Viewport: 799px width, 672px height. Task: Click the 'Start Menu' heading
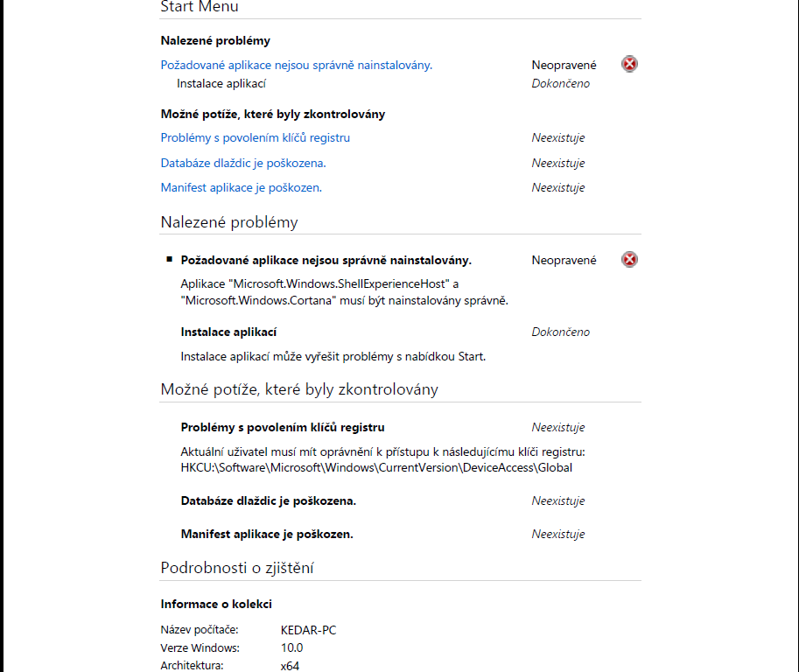(x=200, y=7)
